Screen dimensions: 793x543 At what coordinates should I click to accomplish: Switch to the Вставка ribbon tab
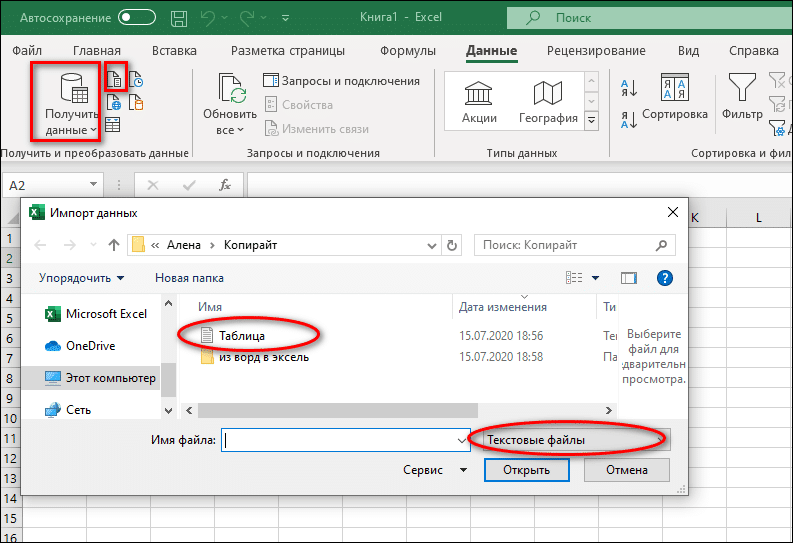[175, 51]
